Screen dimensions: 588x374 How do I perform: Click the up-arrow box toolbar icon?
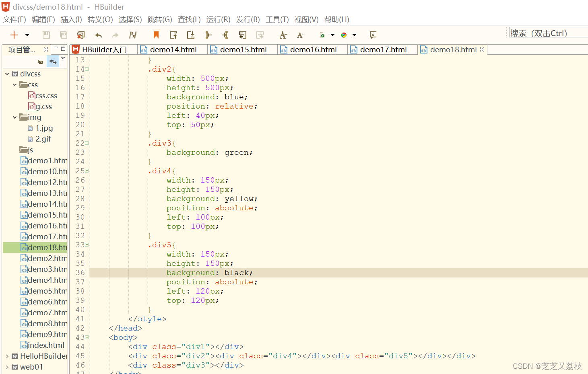[x=173, y=35]
